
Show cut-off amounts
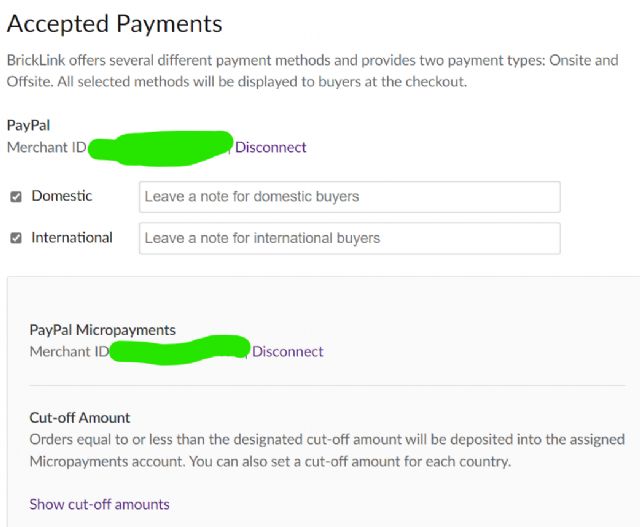(100, 504)
